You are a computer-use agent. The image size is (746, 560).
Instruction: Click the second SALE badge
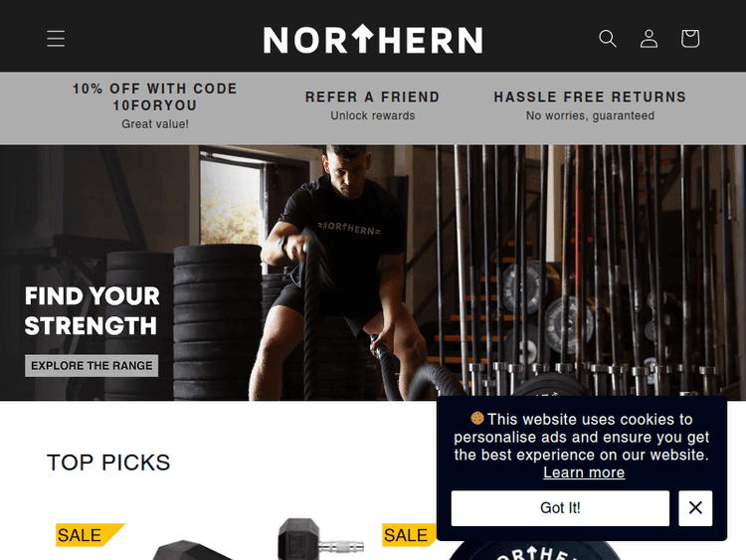click(407, 535)
